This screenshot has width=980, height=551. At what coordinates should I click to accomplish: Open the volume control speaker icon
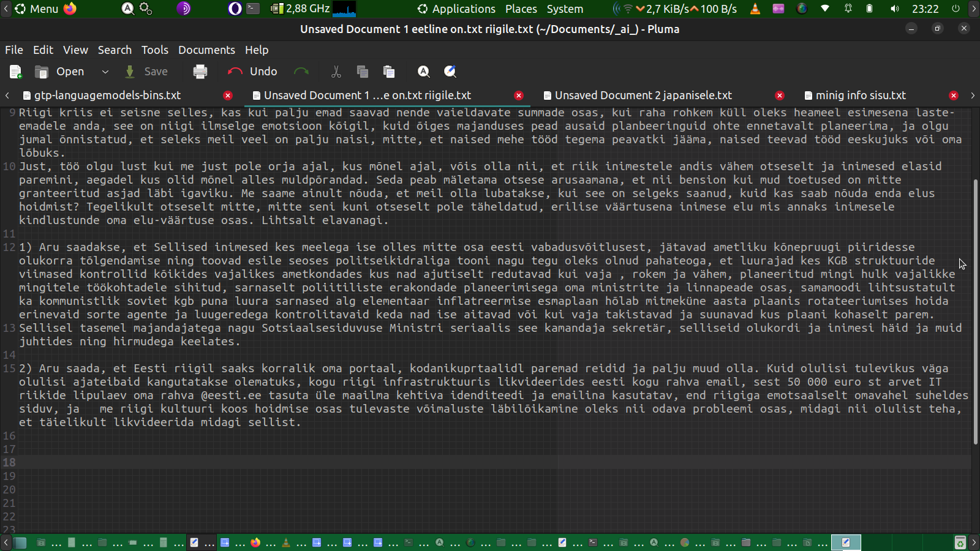tap(895, 9)
